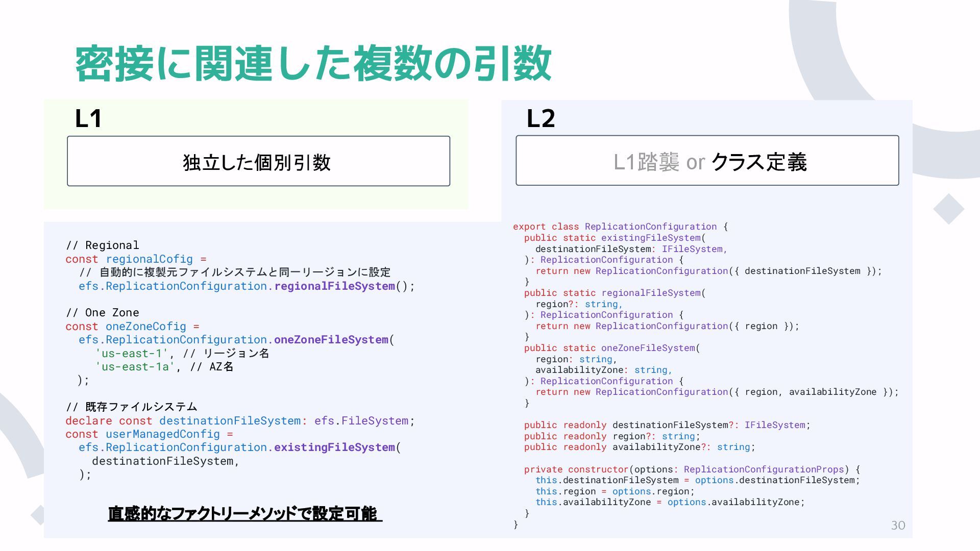
Task: Click oneZoneFileSystem( call in L1 code
Action: click(x=334, y=340)
